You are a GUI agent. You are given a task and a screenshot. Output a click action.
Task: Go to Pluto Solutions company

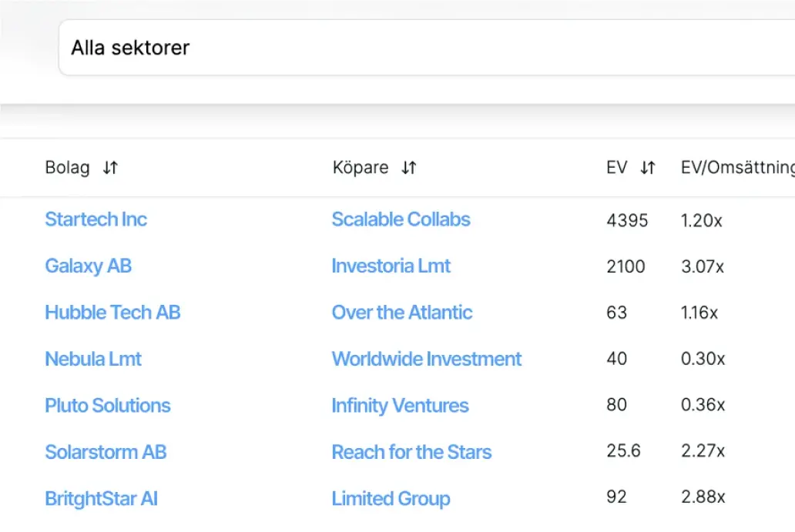click(x=108, y=406)
